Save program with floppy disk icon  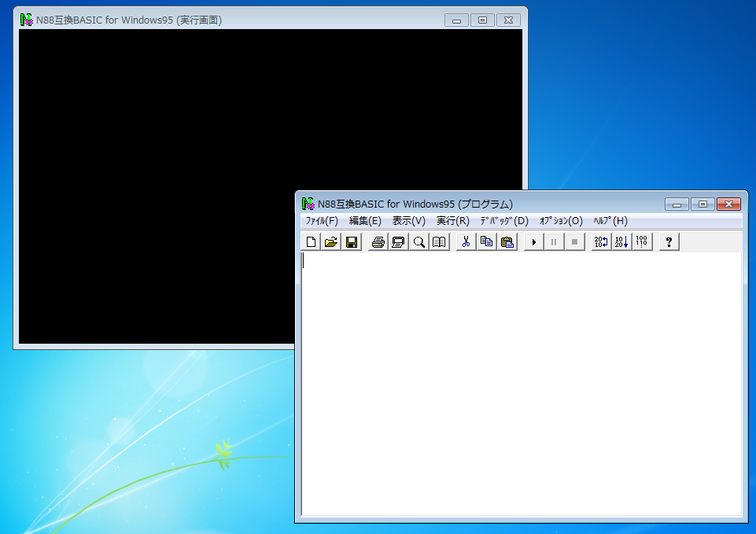(x=352, y=242)
